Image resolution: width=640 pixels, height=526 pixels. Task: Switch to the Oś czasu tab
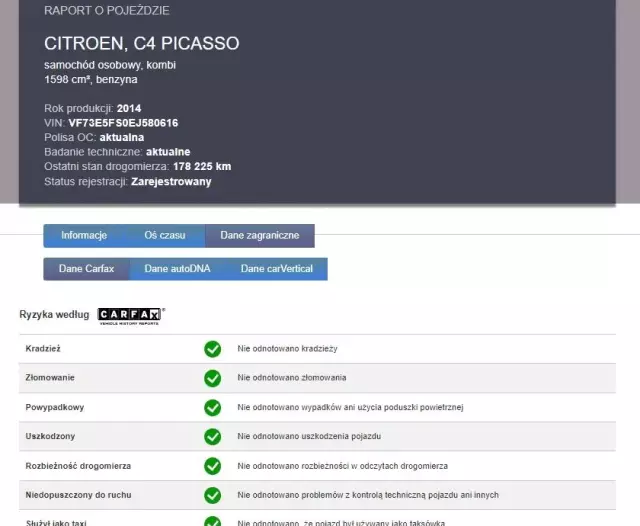(x=165, y=235)
